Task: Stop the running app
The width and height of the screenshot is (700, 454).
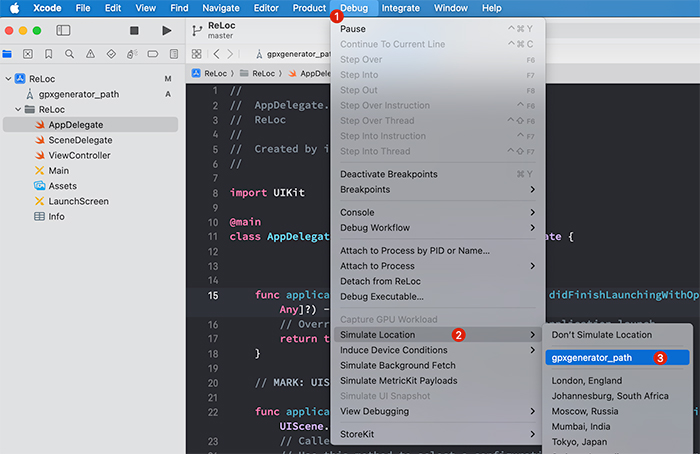Action: coord(134,30)
